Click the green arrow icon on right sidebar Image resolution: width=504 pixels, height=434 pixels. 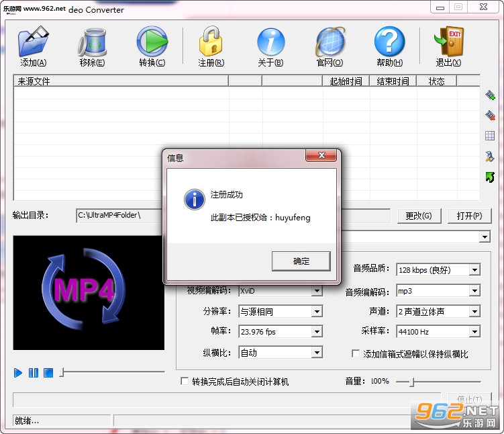click(x=489, y=177)
